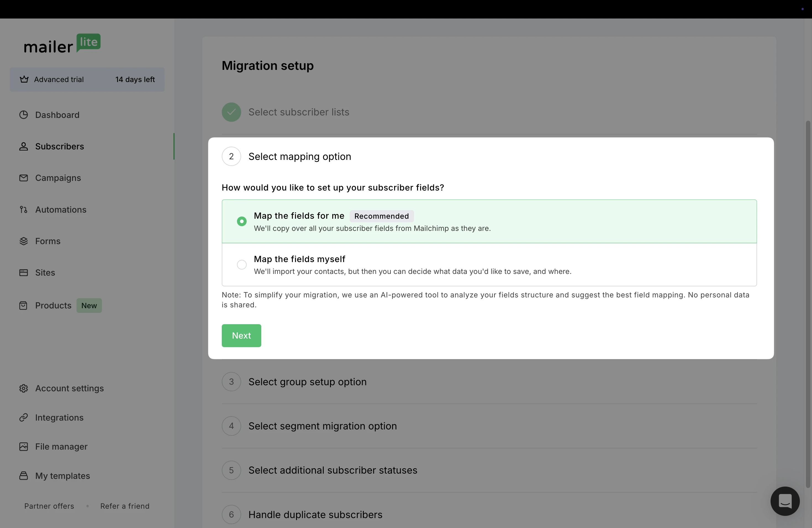812x528 pixels.
Task: Expand step 5 Select additional subscriber statuses
Action: 332,470
